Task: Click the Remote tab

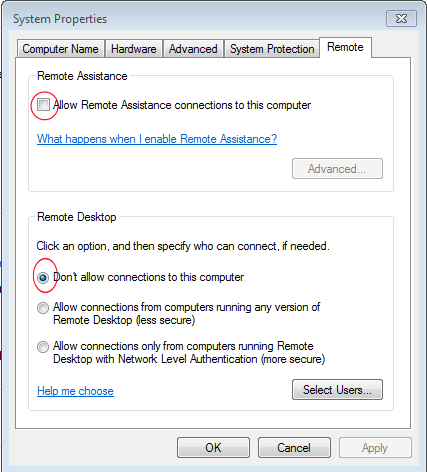Action: [345, 47]
